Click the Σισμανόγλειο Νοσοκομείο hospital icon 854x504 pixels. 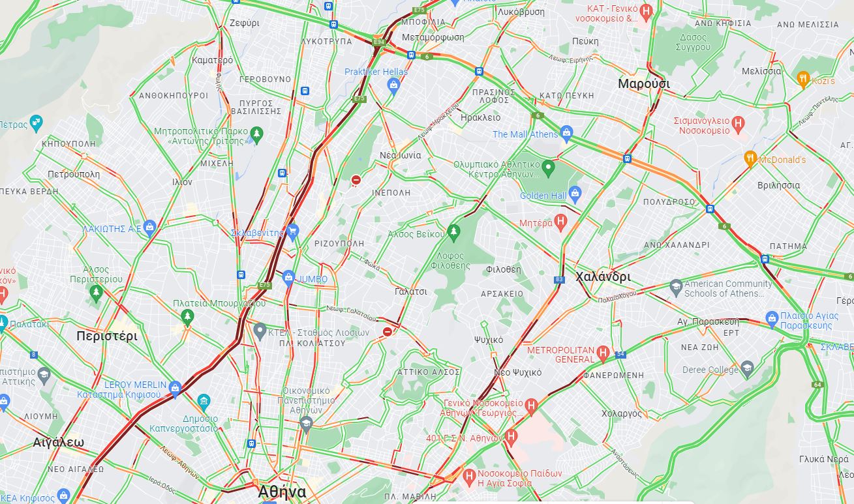click(738, 123)
